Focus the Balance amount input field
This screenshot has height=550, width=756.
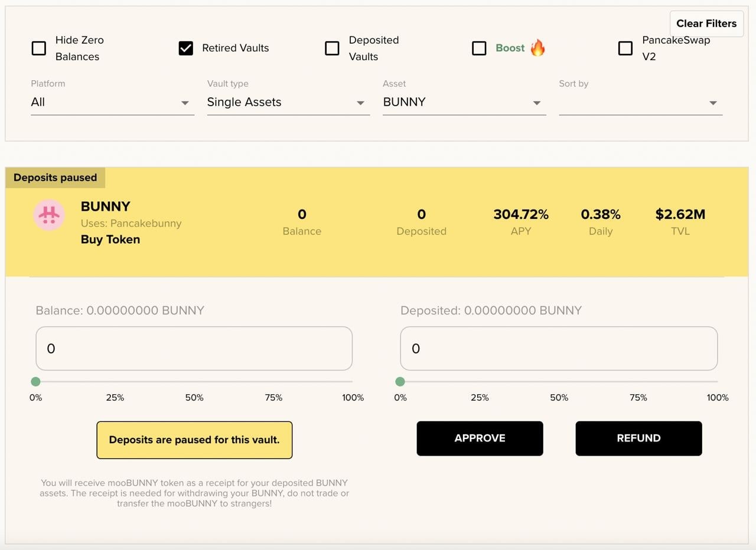[194, 349]
